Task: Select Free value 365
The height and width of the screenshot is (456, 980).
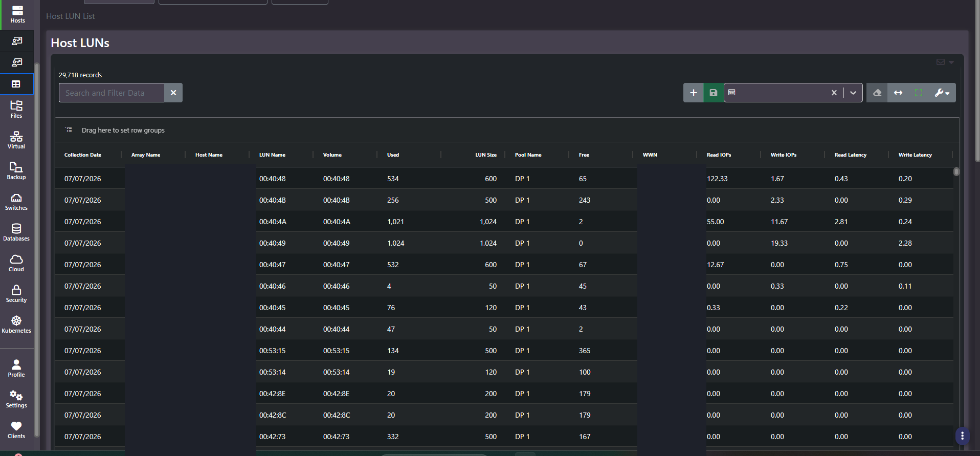Action: [585, 351]
